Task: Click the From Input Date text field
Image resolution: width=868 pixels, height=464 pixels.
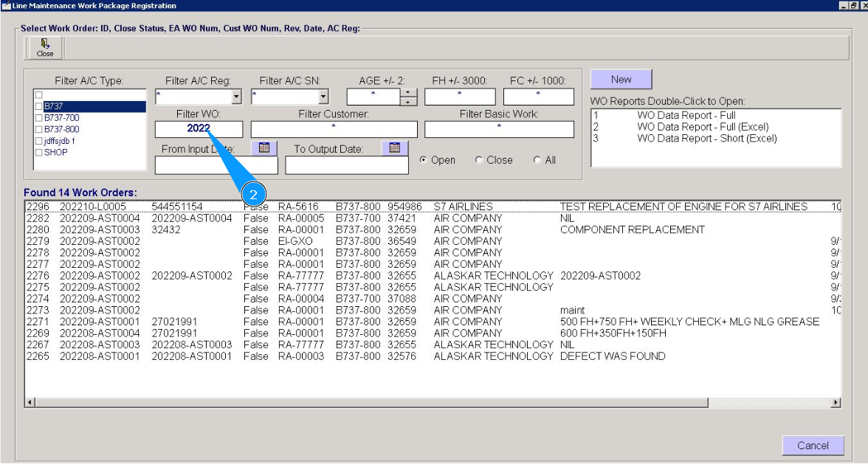Action: coord(216,165)
